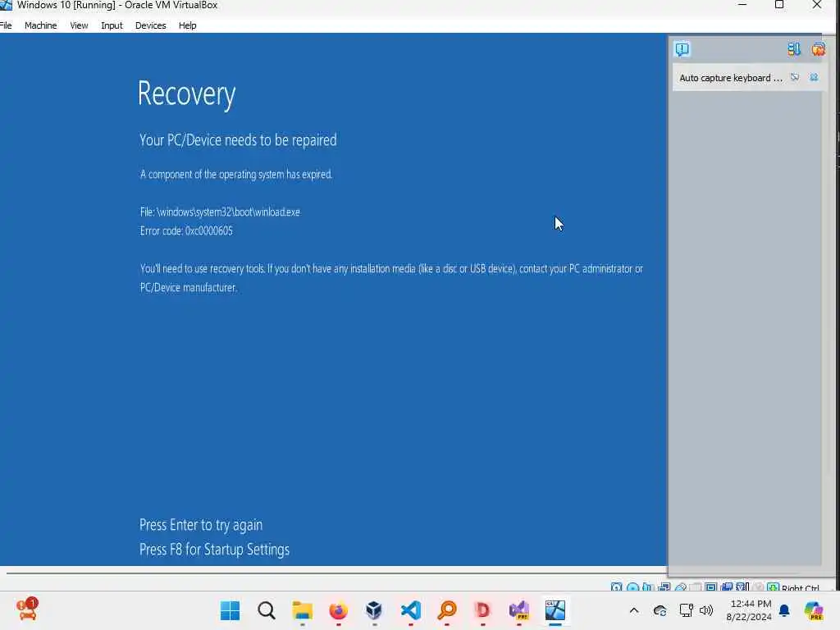Screen dimensions: 840x630
Task: Click the delete all notifications icon
Action: coord(818,49)
